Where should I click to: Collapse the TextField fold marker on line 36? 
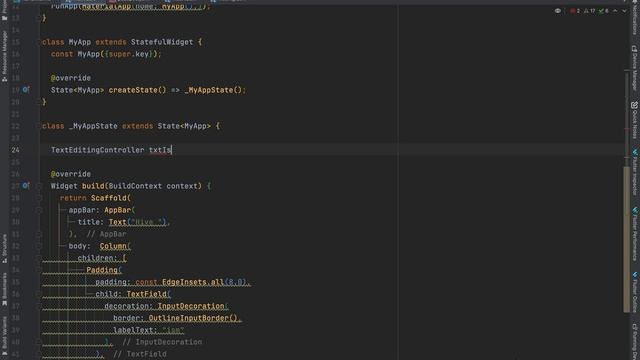[39, 294]
